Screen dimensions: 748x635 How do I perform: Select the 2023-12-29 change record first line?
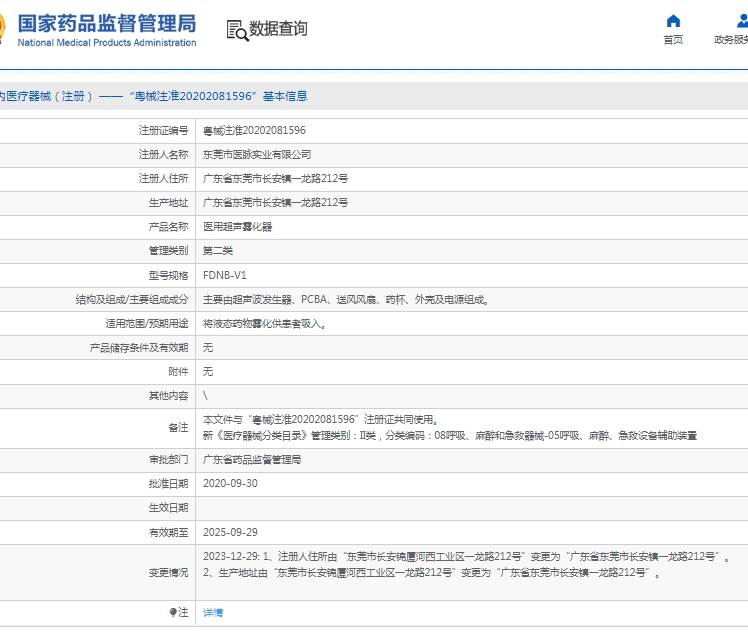(x=466, y=557)
